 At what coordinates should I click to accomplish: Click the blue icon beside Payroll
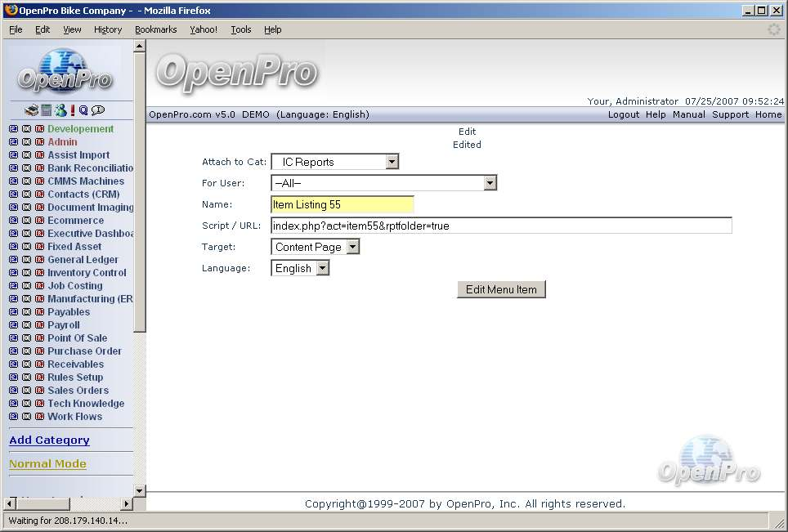tap(13, 325)
